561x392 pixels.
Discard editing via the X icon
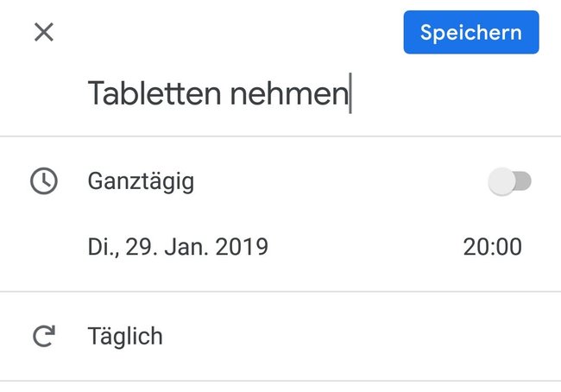pos(44,32)
